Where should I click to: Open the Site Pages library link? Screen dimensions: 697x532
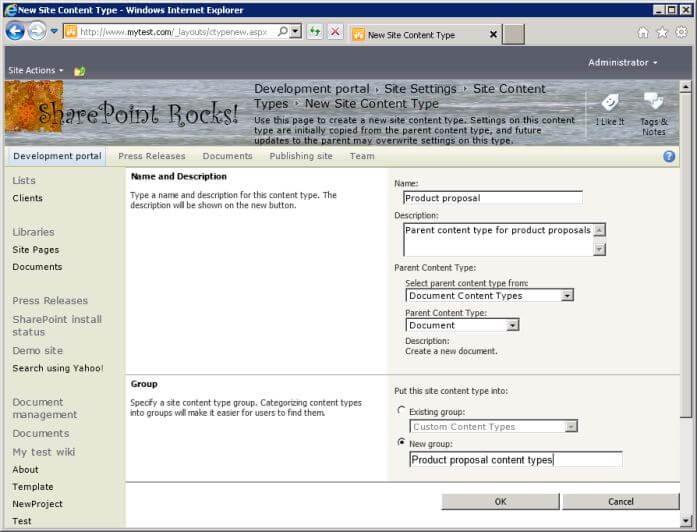click(36, 250)
